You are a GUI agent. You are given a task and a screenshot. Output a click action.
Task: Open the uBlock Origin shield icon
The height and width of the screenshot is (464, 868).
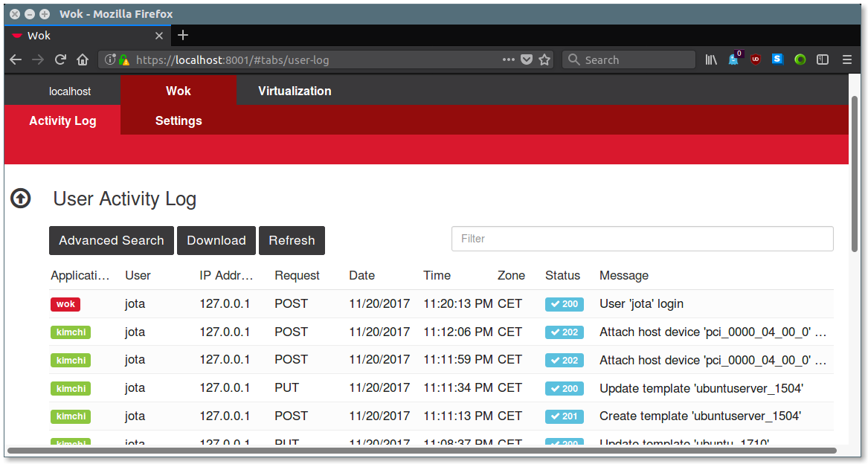(x=756, y=59)
